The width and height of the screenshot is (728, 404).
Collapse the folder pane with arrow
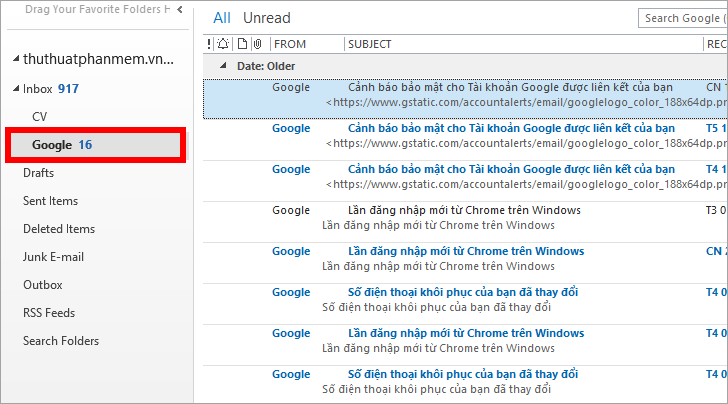point(180,9)
